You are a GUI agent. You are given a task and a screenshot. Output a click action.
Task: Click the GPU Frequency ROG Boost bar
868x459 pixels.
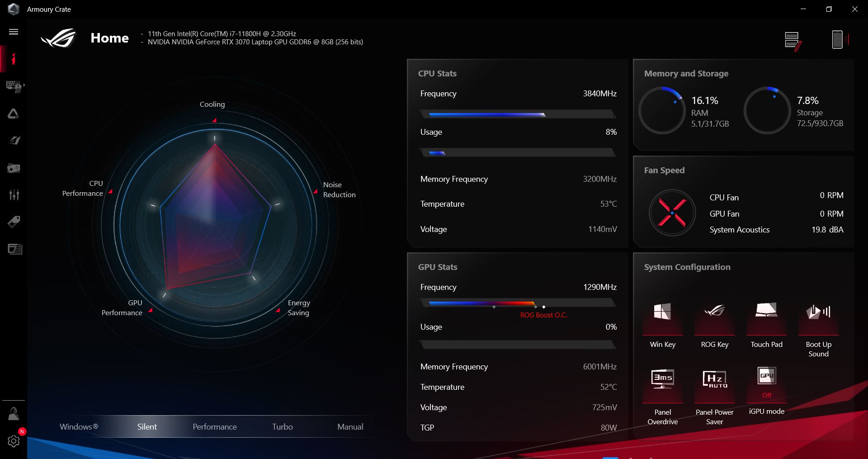pyautogui.click(x=518, y=303)
